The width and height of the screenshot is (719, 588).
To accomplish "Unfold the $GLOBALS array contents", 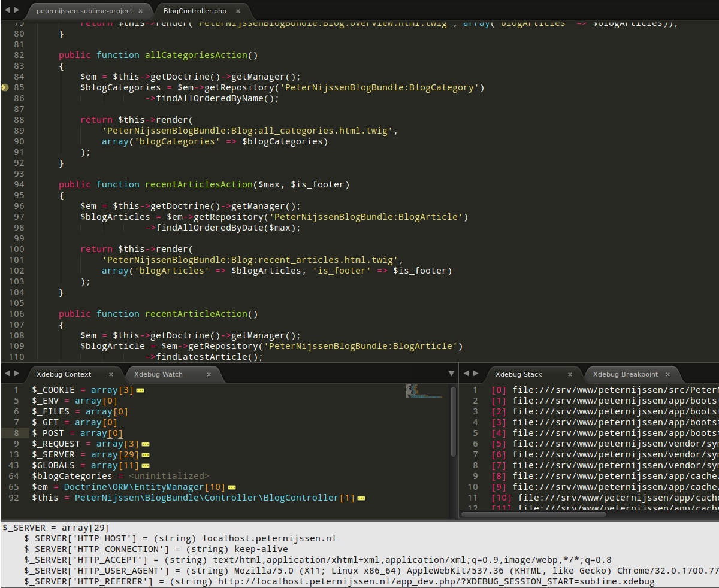I will tap(146, 466).
